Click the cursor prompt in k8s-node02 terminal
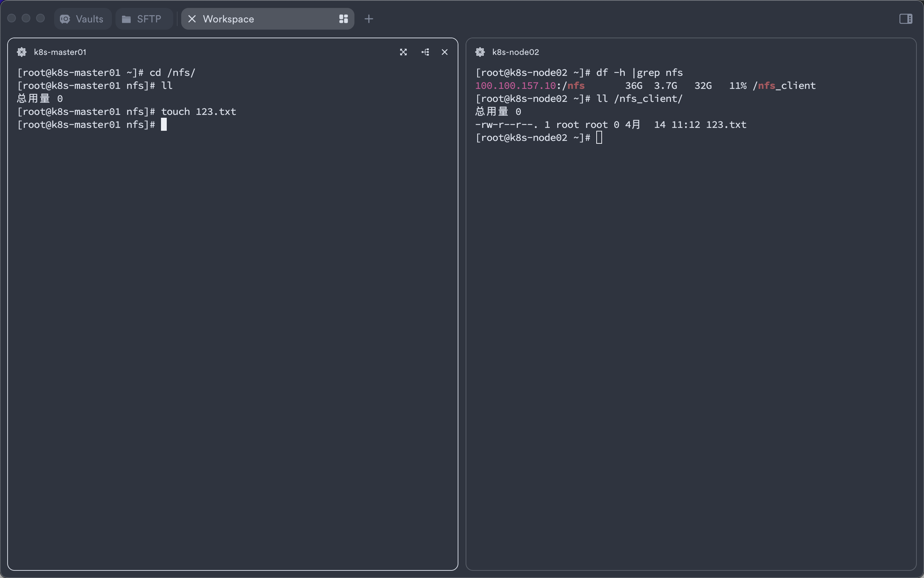This screenshot has height=578, width=924. (x=599, y=138)
